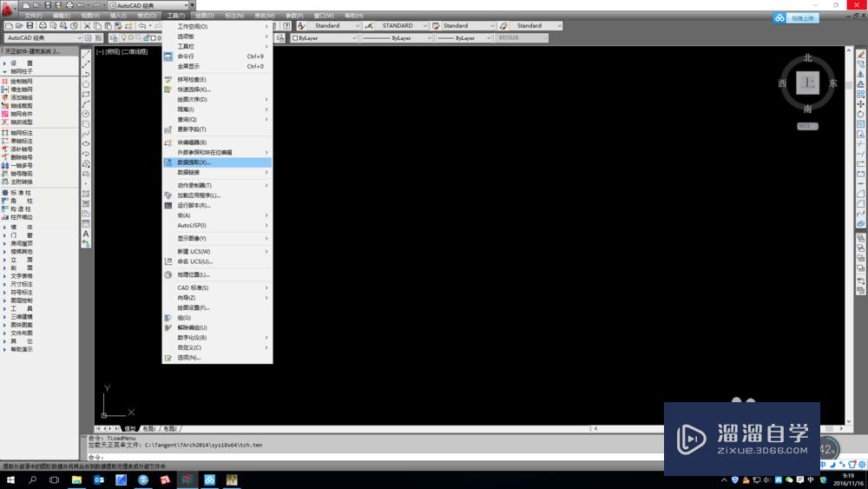The height and width of the screenshot is (489, 868).
Task: Click the Move tool in modify toolbar
Action: coord(860,104)
